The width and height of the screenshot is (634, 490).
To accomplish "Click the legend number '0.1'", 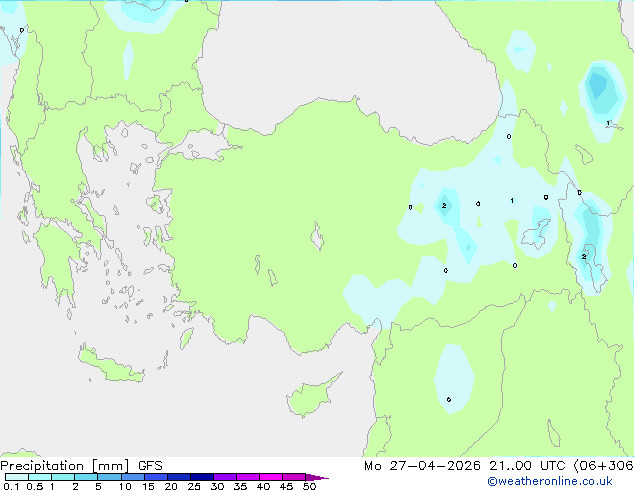I will pos(11,486).
